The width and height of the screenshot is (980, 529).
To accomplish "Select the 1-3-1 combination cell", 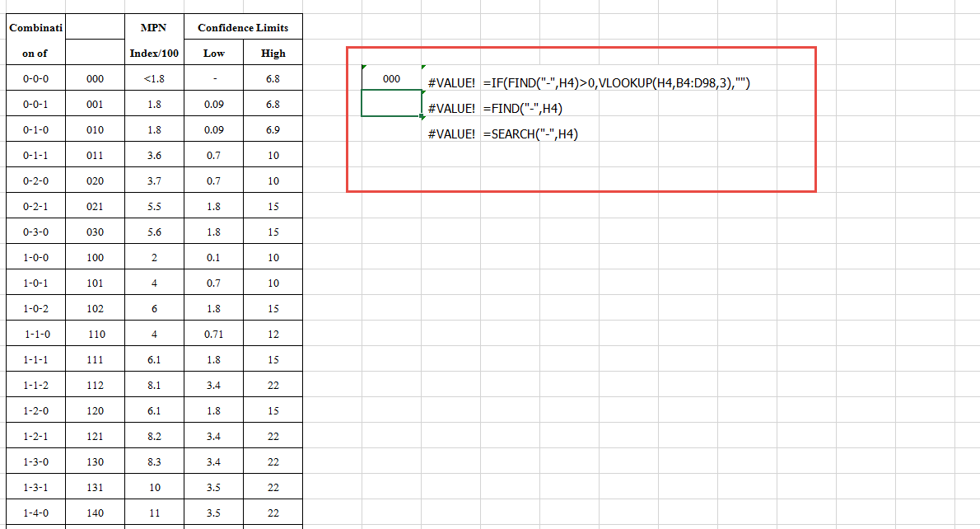I will (x=35, y=488).
